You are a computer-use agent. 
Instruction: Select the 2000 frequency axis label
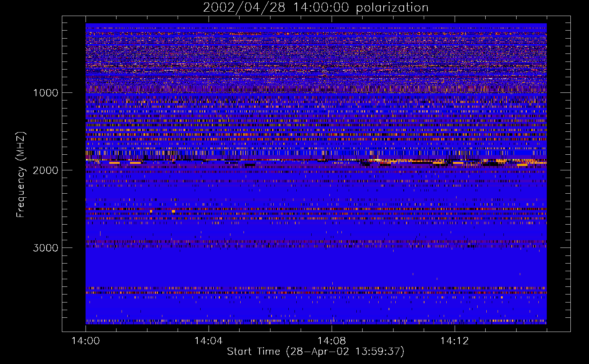[x=46, y=170]
